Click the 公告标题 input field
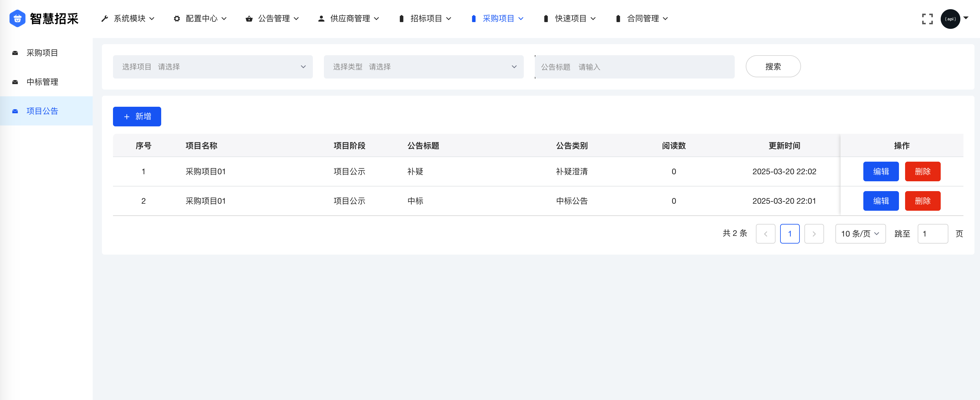 635,67
